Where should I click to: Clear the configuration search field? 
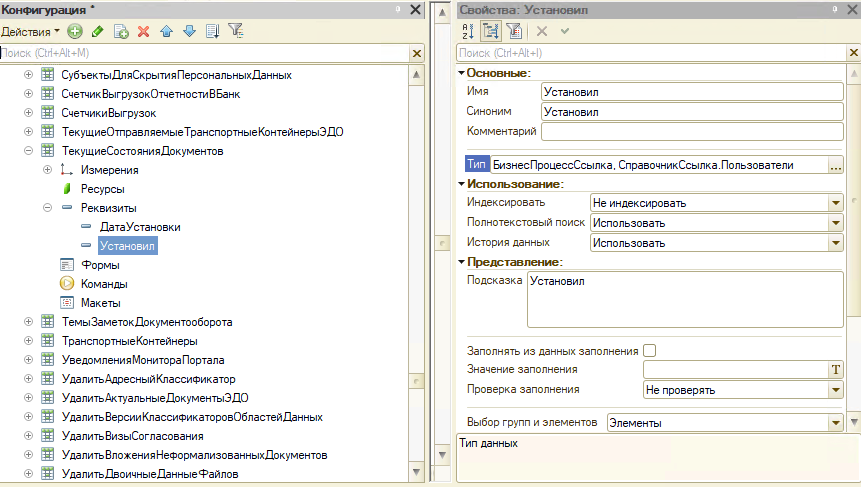pyautogui.click(x=417, y=53)
